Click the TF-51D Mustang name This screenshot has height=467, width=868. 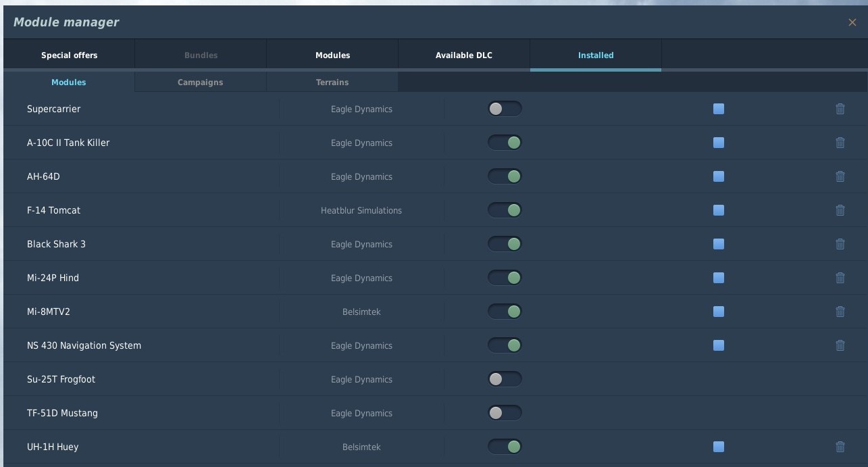coord(62,413)
